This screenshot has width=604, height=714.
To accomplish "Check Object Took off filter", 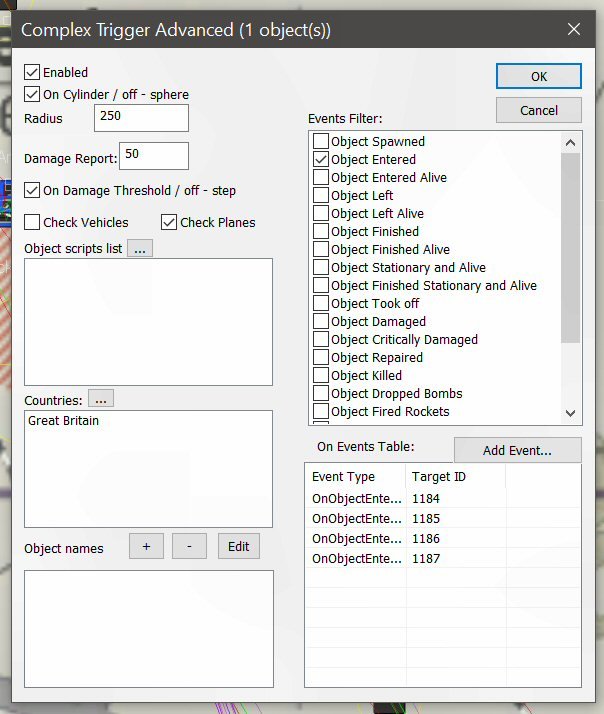I will (321, 303).
